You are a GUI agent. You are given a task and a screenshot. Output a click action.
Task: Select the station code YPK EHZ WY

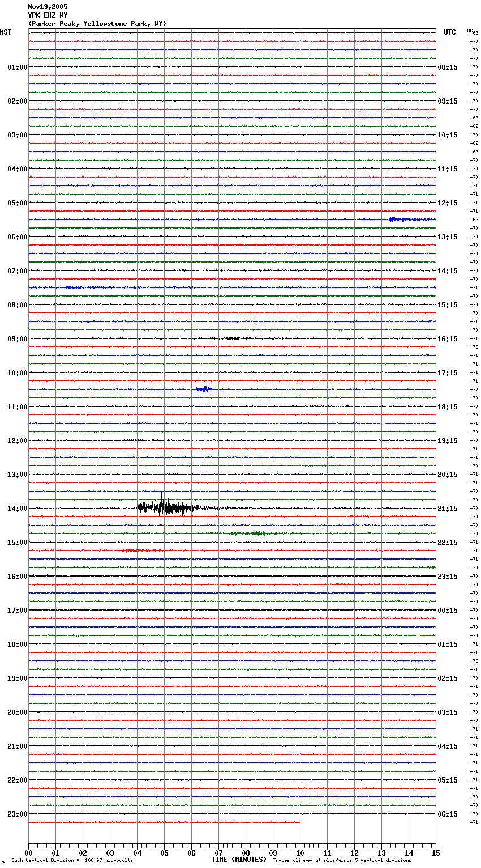click(x=48, y=15)
